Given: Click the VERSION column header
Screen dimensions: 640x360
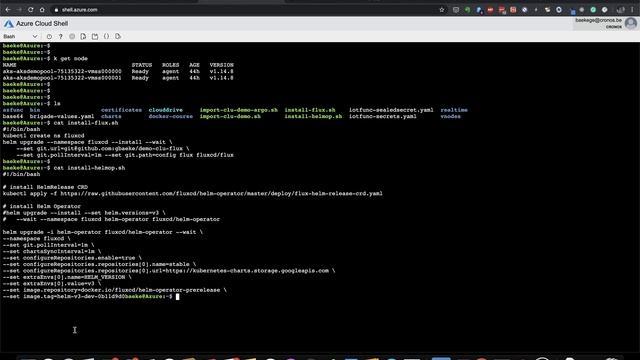Looking at the screenshot, I should tap(222, 65).
